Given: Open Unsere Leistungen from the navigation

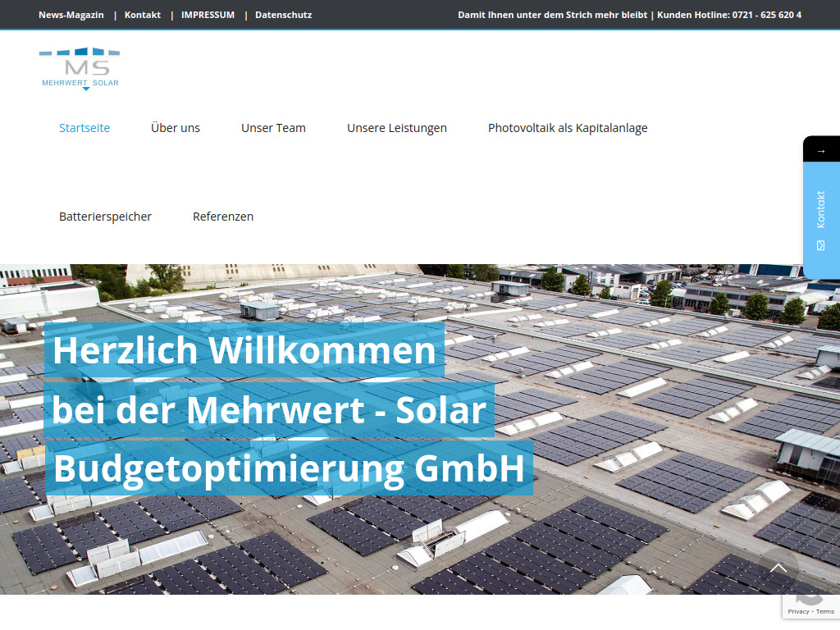Looking at the screenshot, I should click(x=397, y=127).
